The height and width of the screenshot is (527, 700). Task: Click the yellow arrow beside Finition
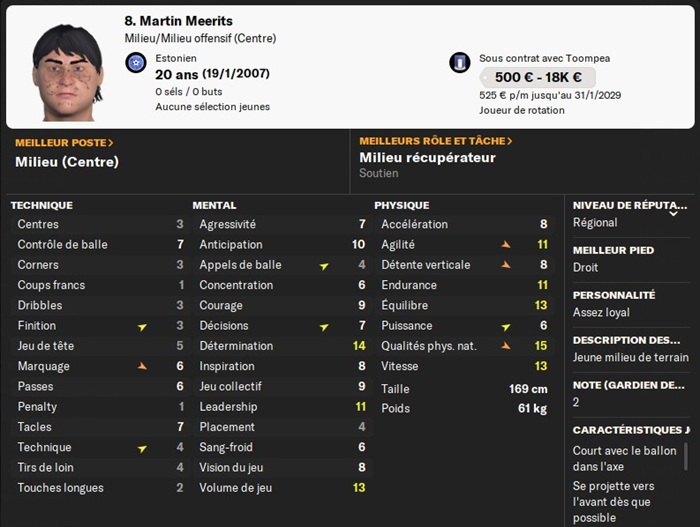coord(142,326)
